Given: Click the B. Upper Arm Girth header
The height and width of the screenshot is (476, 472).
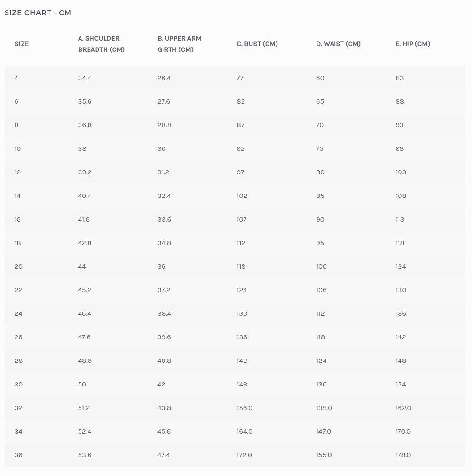Looking at the screenshot, I should coord(179,44).
